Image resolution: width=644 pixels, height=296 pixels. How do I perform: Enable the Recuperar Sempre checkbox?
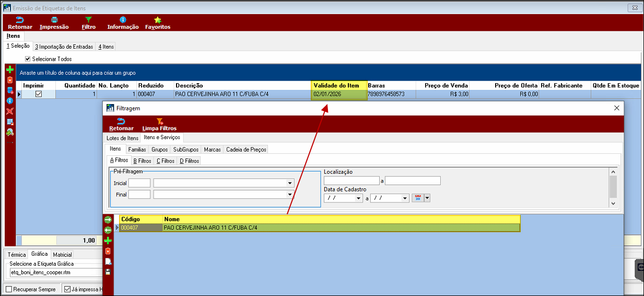(x=8, y=289)
